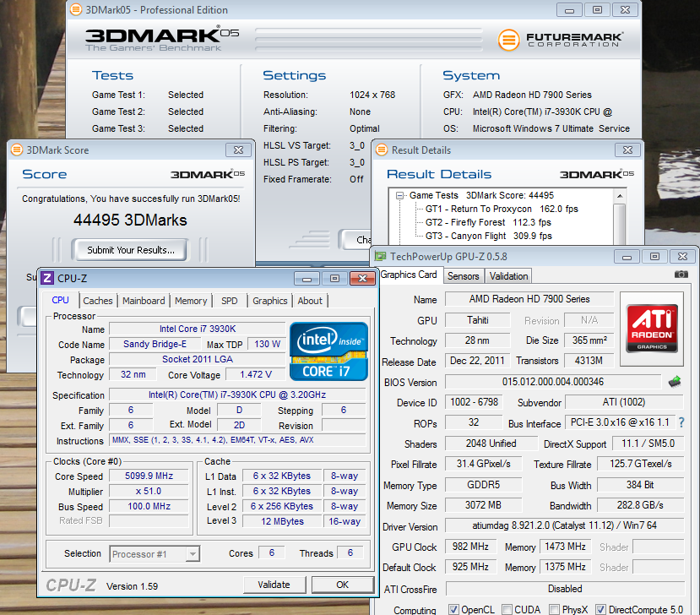Switch to the Sensors tab in GPU-Z
Screen dimensions: 700x615
click(464, 276)
